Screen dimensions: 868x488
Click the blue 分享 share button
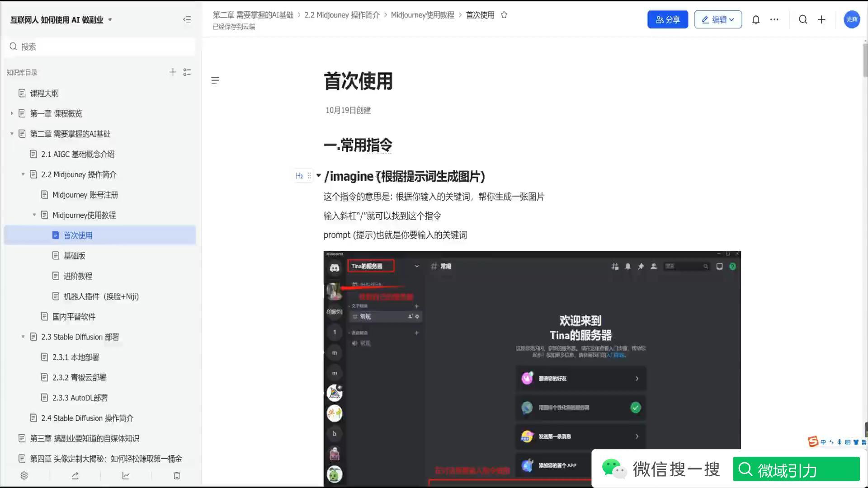[x=667, y=19]
